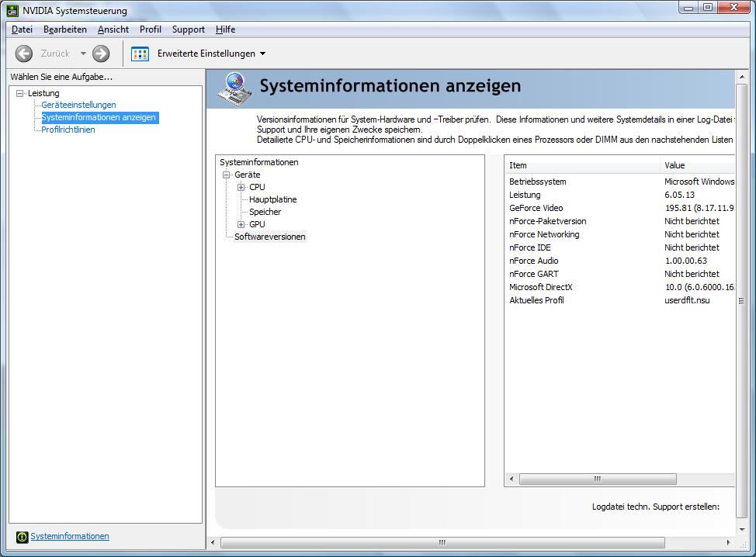Select the Leistung row in the list

coord(620,195)
